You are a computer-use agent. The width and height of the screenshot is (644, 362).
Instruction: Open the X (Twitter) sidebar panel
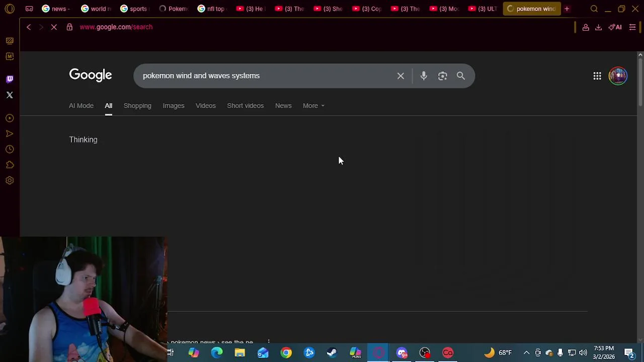click(10, 95)
